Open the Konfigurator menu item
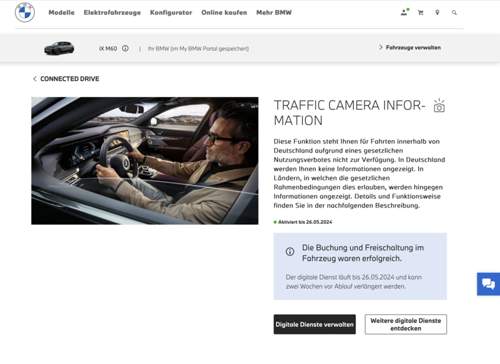Image resolution: width=500 pixels, height=364 pixels. (x=171, y=13)
